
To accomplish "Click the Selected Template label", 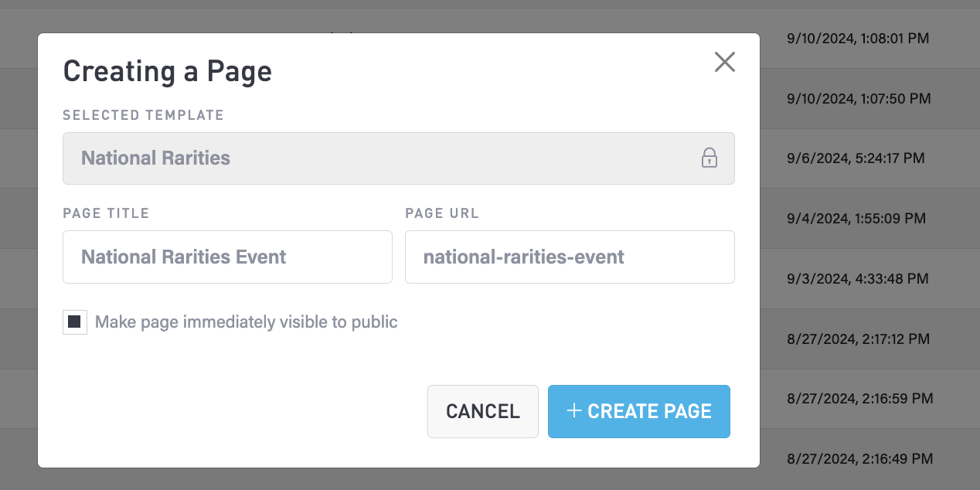I will click(x=143, y=115).
